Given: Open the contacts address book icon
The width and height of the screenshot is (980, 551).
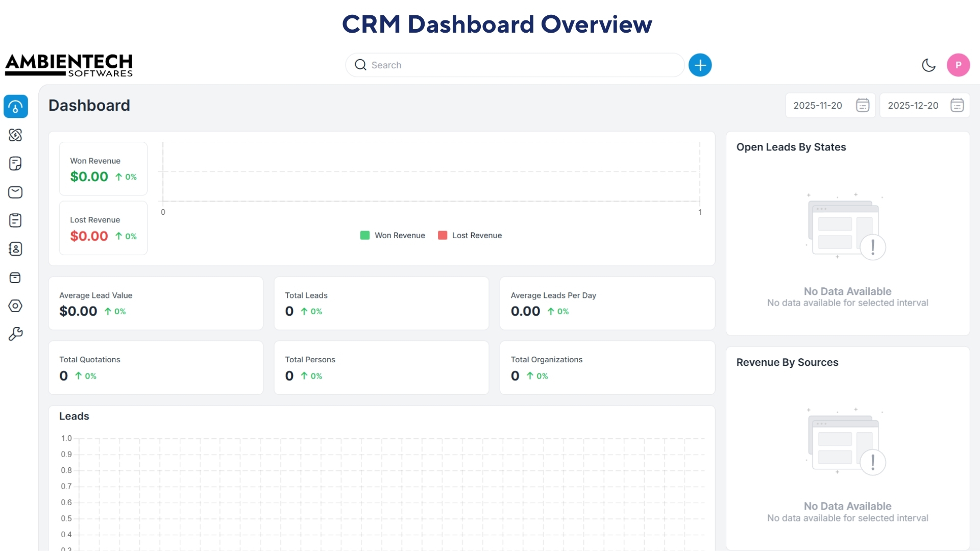Looking at the screenshot, I should [x=16, y=249].
